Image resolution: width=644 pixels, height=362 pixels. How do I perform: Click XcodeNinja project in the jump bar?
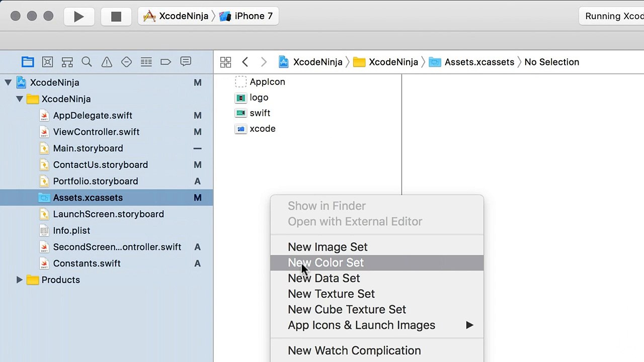click(310, 62)
